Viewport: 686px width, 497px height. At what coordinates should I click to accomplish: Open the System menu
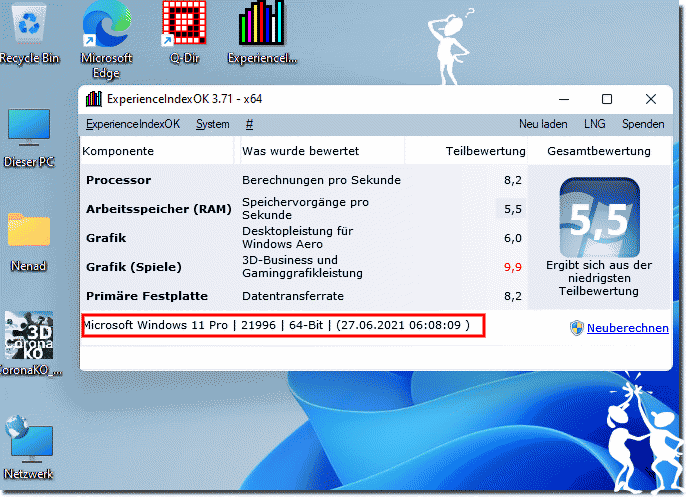[x=213, y=124]
